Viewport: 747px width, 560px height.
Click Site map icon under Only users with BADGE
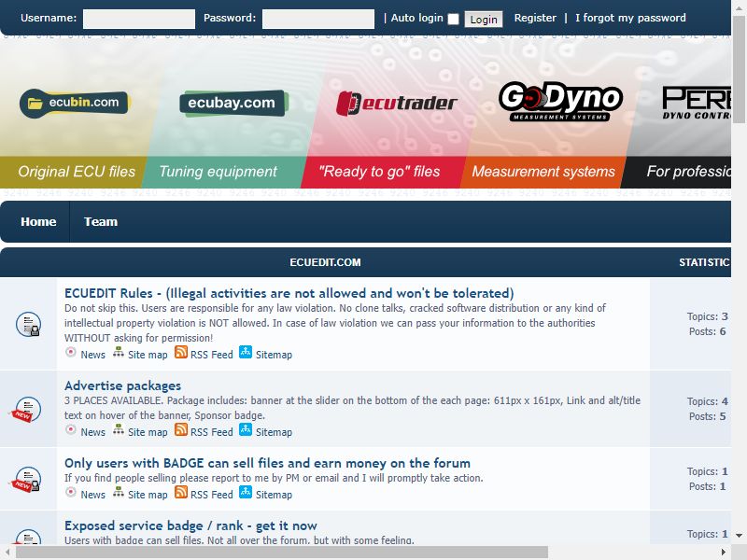119,493
